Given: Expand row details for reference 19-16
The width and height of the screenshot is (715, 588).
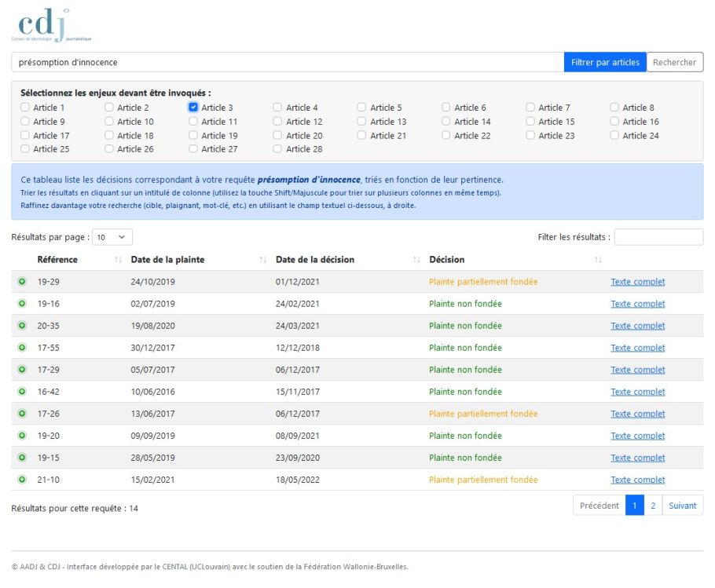Looking at the screenshot, I should coord(22,303).
